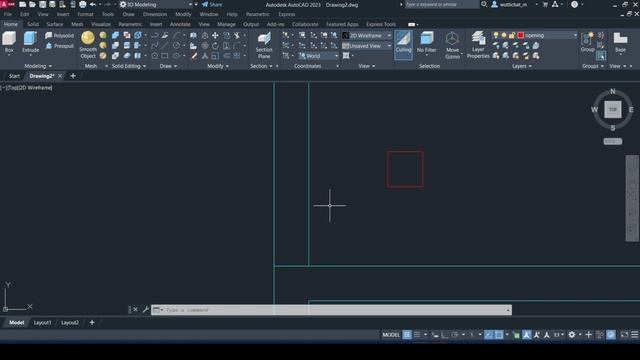Viewport: 640px width, 360px height.
Task: Click the command line input field
Action: [331, 310]
